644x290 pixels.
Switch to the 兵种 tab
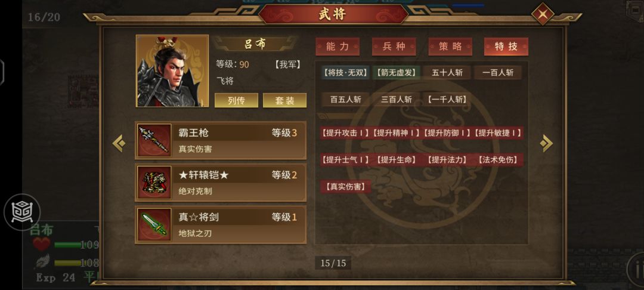(394, 47)
